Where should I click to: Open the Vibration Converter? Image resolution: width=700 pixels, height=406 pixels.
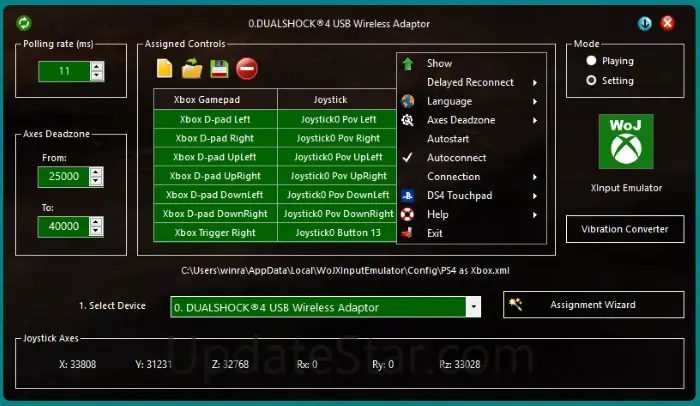pyautogui.click(x=625, y=229)
